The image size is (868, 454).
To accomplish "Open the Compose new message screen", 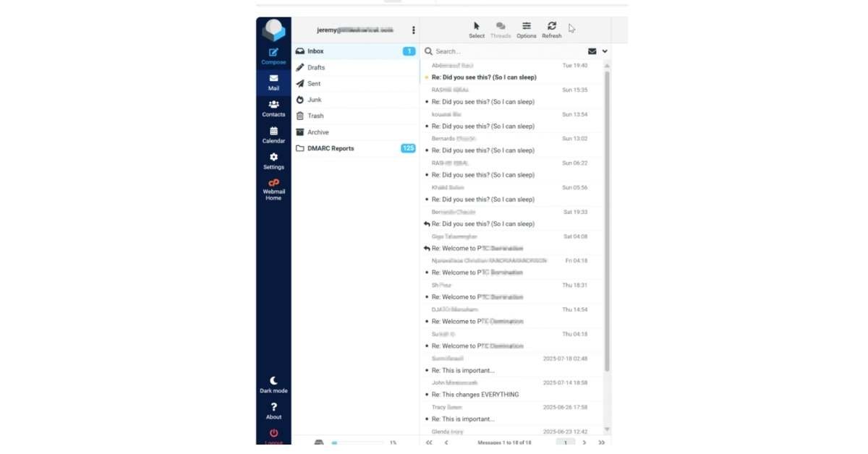I will pyautogui.click(x=273, y=56).
